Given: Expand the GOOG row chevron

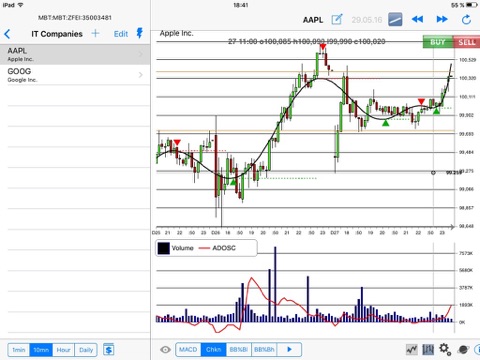Looking at the screenshot, I should click(141, 75).
